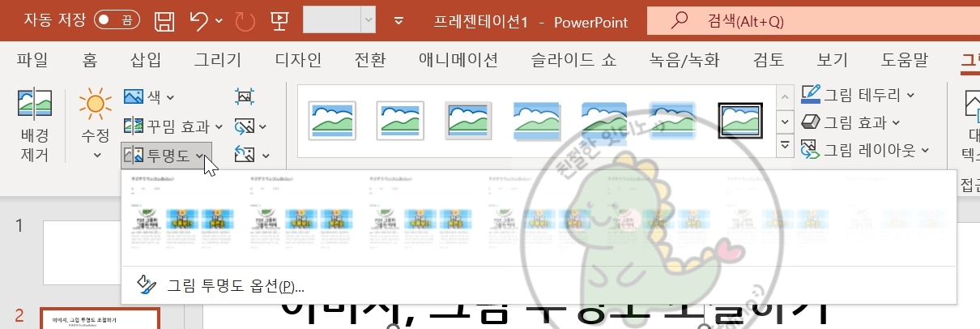Open the Undo history dropdown arrow
Screen dimensions: 980x329
(218, 20)
